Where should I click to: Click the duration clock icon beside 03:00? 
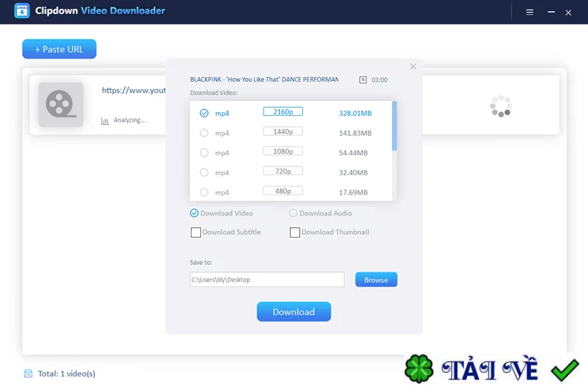(x=363, y=79)
